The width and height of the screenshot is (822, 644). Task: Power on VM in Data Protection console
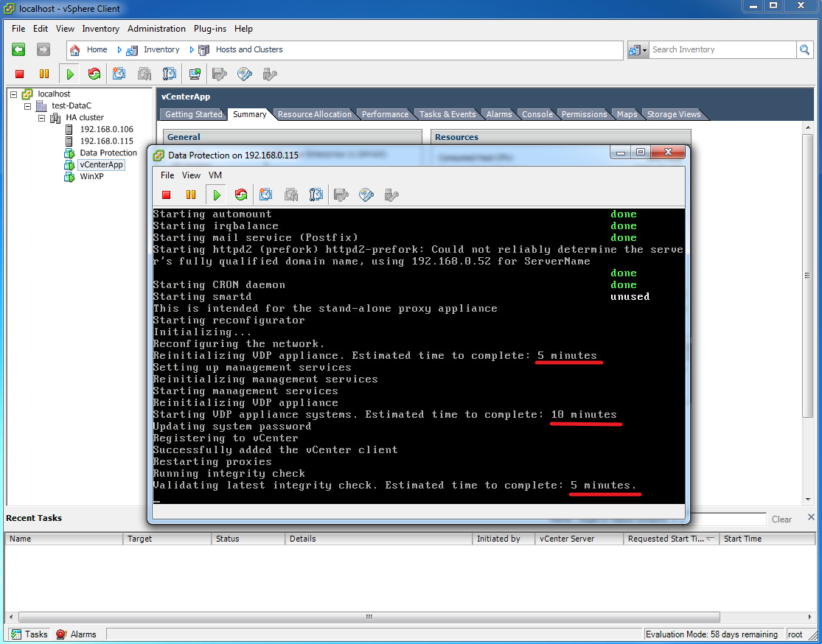point(217,195)
